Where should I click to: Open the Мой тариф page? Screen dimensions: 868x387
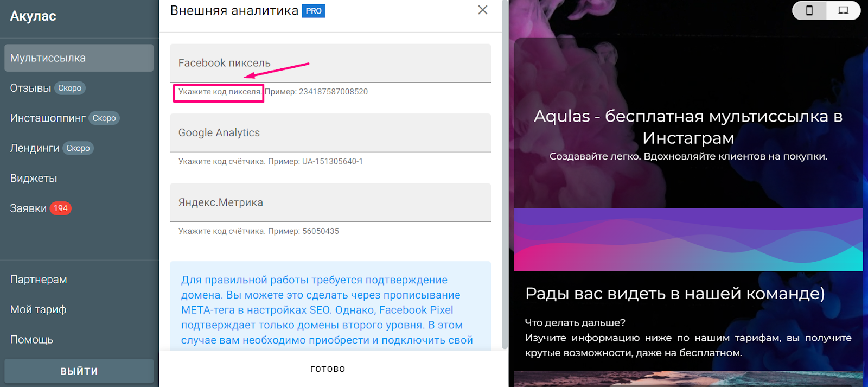(38, 309)
